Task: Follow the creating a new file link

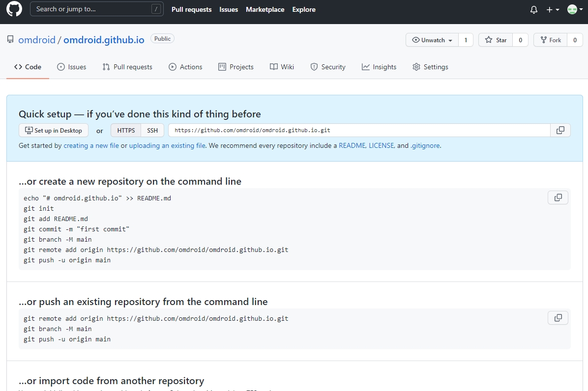Action: [91, 146]
